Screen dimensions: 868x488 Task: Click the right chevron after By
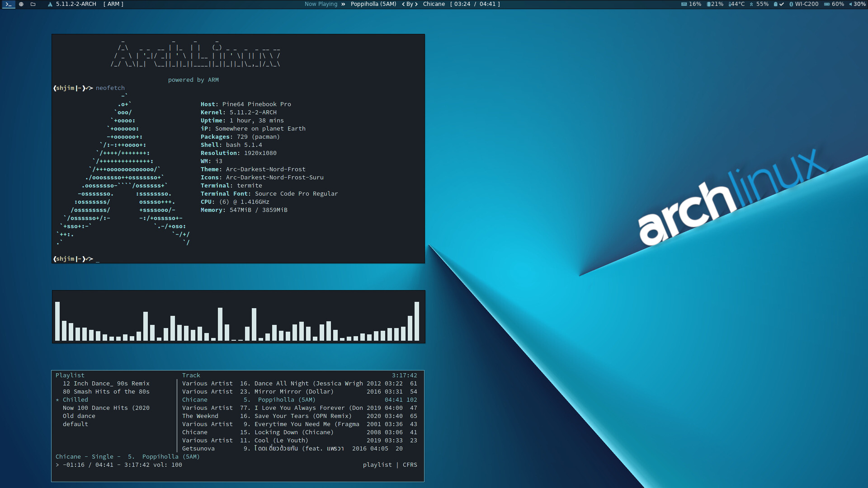click(416, 4)
